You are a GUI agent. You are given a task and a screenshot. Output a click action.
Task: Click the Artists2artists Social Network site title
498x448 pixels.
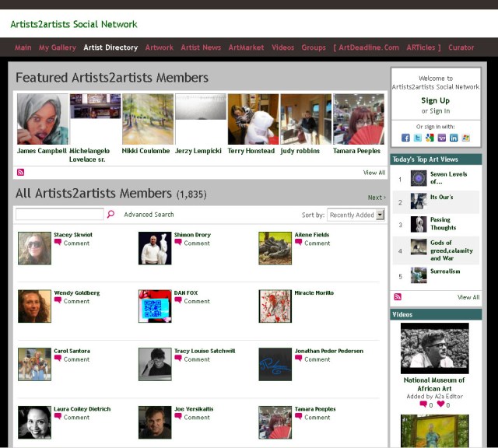pyautogui.click(x=74, y=24)
